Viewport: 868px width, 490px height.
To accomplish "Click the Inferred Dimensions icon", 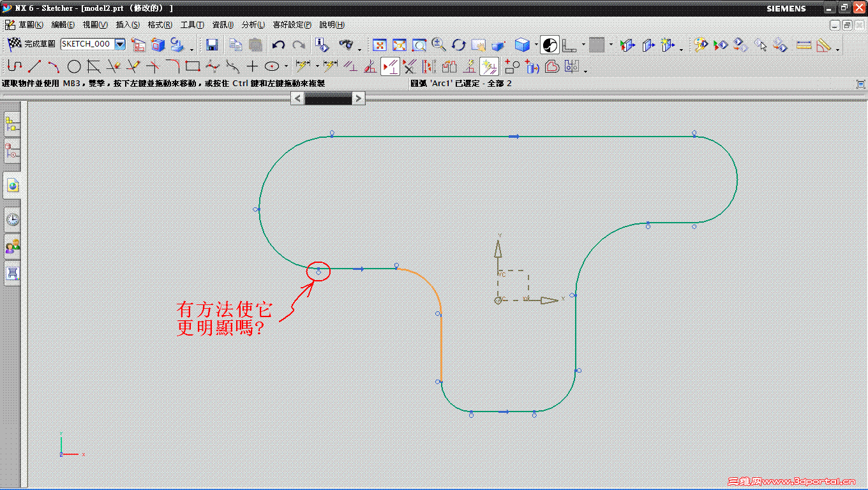I will point(303,66).
